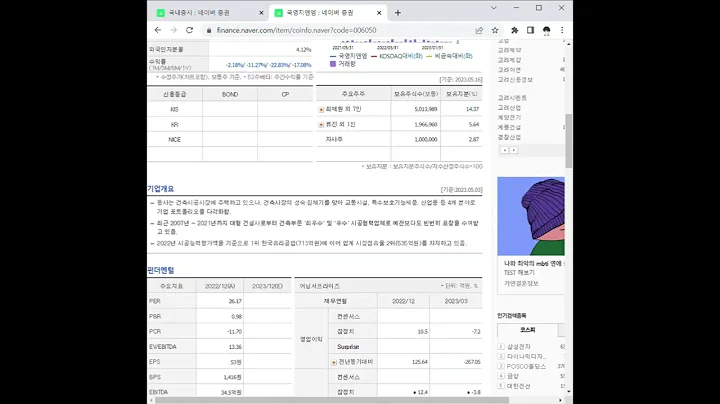Open the rank 2 stock in popular searches
Image resolution: width=720 pixels, height=404 pixels.
(x=526, y=356)
